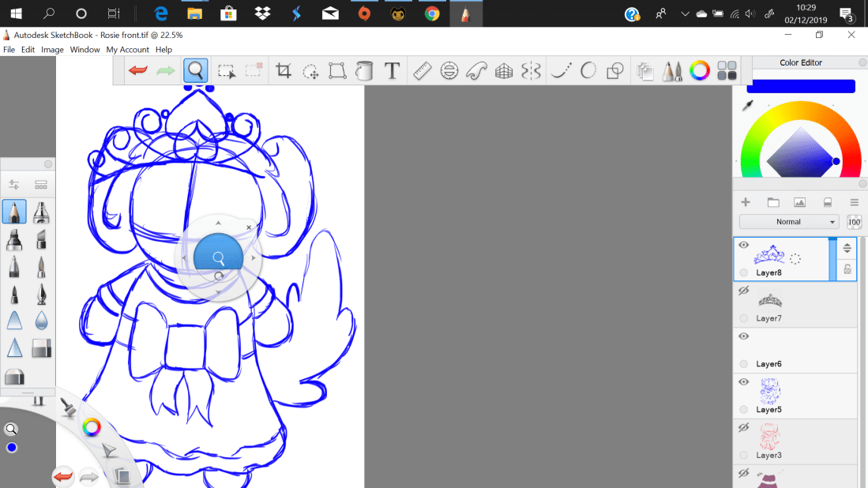Open the layer panel hamburger menu
Image resolution: width=868 pixels, height=488 pixels.
(854, 202)
